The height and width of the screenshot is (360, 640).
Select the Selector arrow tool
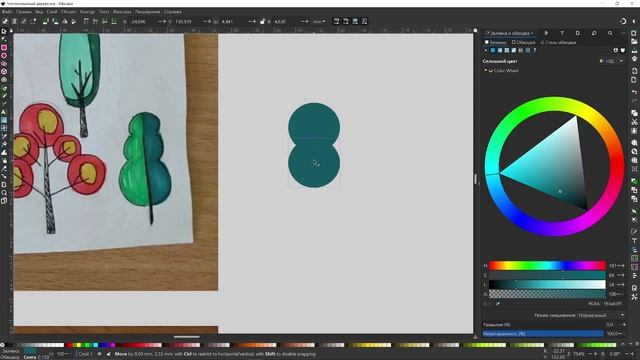(4, 31)
